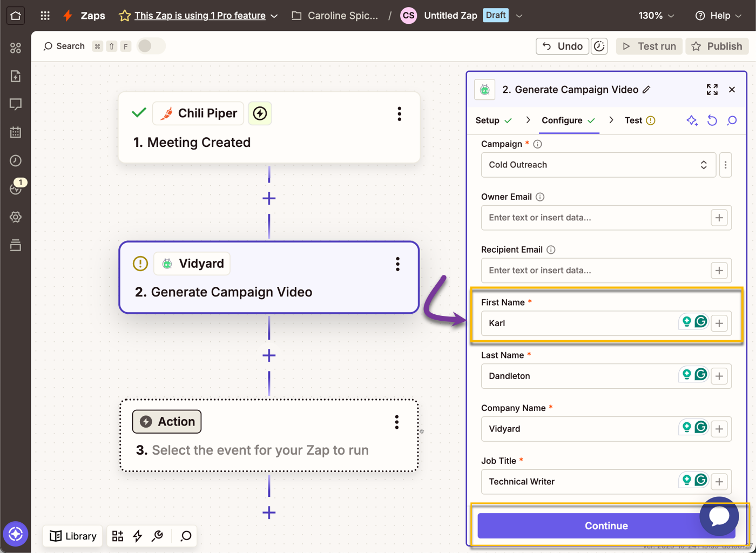Open the Zapier AI Copilot sparkle icon
Screen dimensions: 756x553
pos(692,120)
